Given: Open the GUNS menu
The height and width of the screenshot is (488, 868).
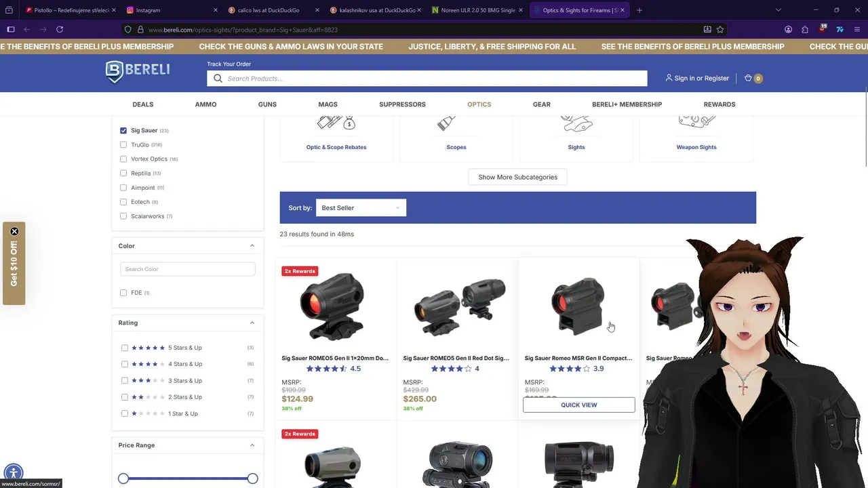Looking at the screenshot, I should tap(267, 104).
